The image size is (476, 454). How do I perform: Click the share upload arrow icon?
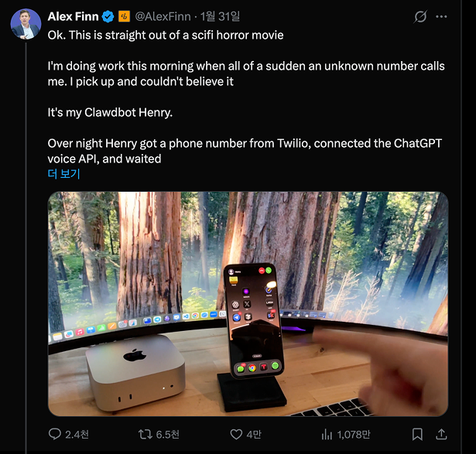click(x=442, y=434)
